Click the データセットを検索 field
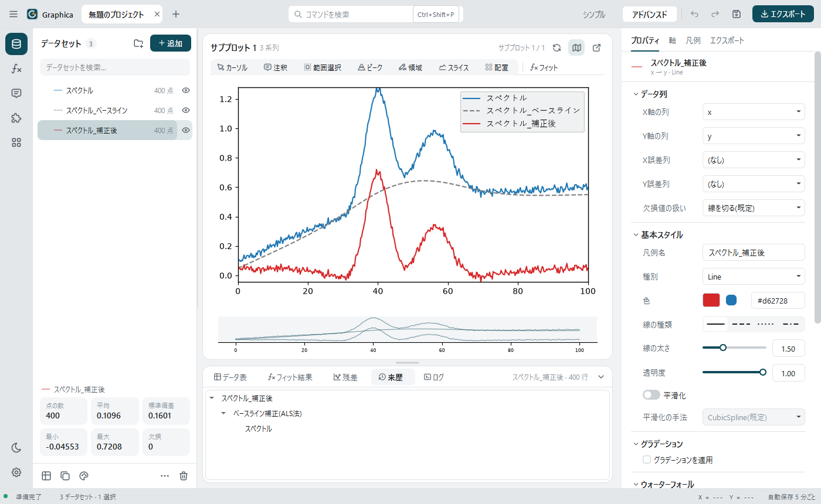821x504 pixels. click(x=115, y=67)
